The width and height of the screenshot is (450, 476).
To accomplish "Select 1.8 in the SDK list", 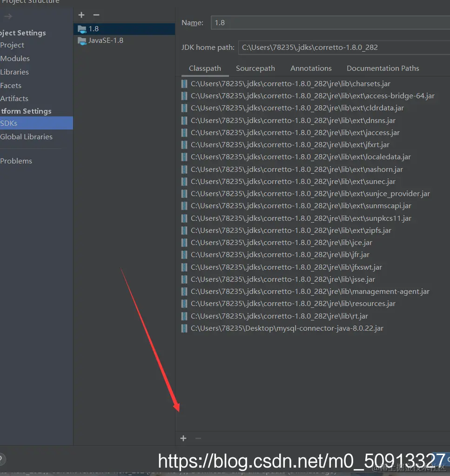I will click(124, 29).
